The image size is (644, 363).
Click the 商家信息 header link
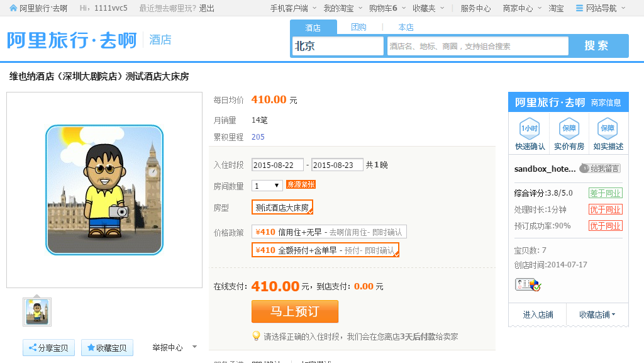pos(606,103)
